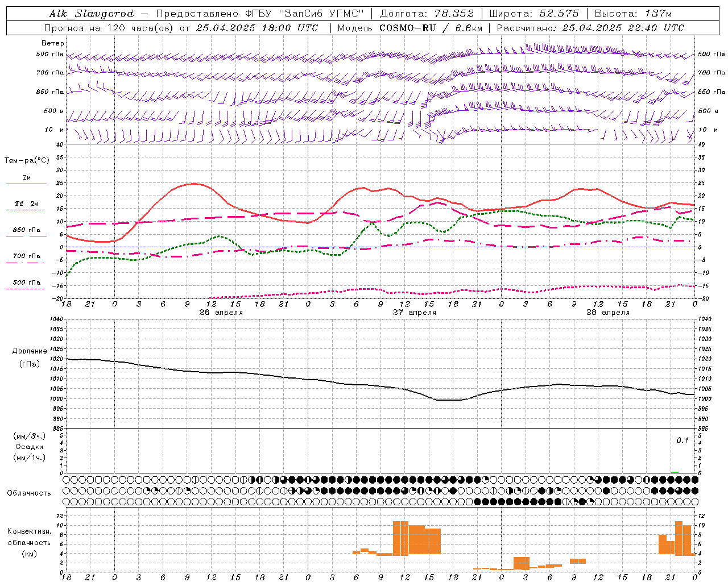
Task: Click the Облачность cloud-cover label
Action: point(29,493)
